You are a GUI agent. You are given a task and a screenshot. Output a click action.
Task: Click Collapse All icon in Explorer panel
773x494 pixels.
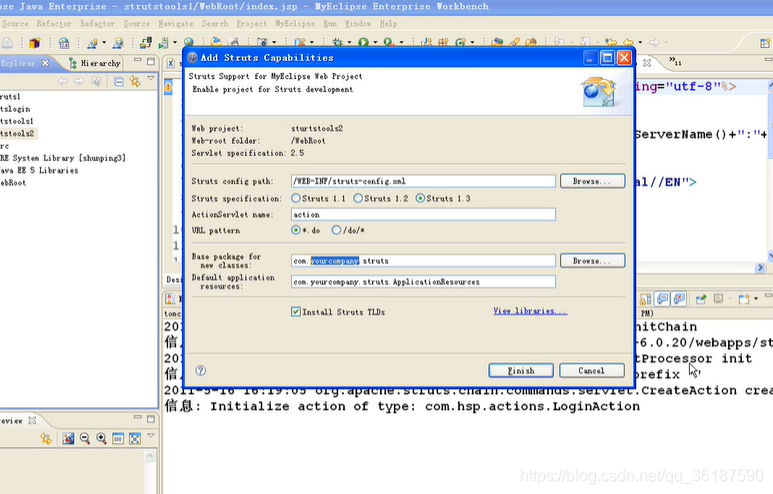coord(119,81)
